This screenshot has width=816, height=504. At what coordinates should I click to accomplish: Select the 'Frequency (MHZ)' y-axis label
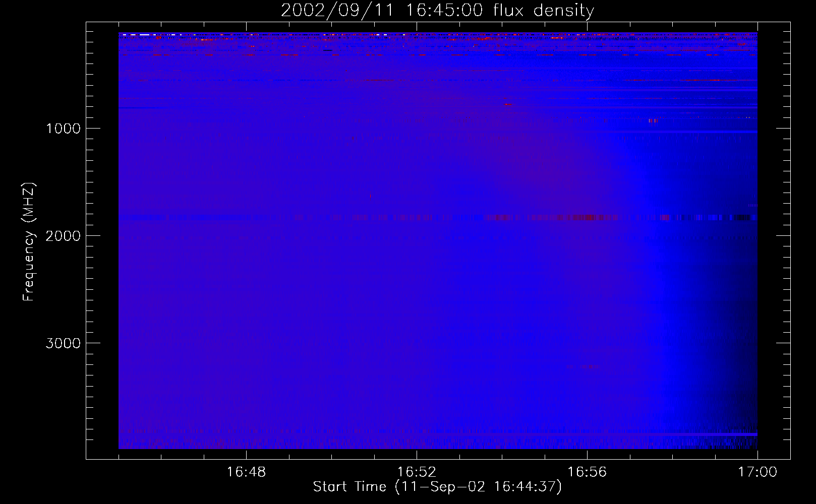click(29, 242)
